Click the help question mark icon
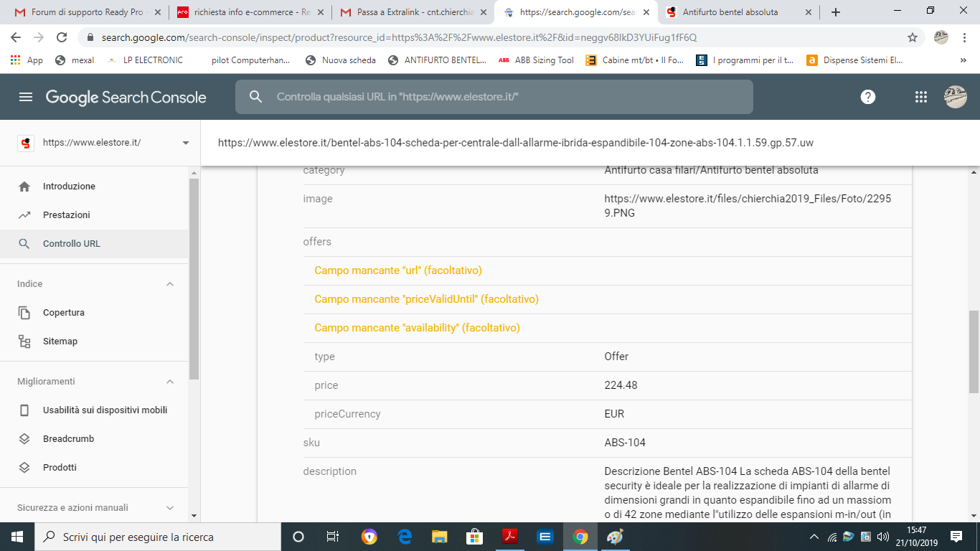The height and width of the screenshot is (551, 980). coord(868,97)
